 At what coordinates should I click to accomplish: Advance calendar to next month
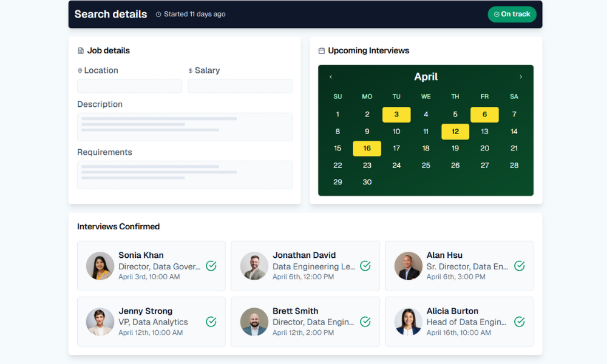point(521,77)
